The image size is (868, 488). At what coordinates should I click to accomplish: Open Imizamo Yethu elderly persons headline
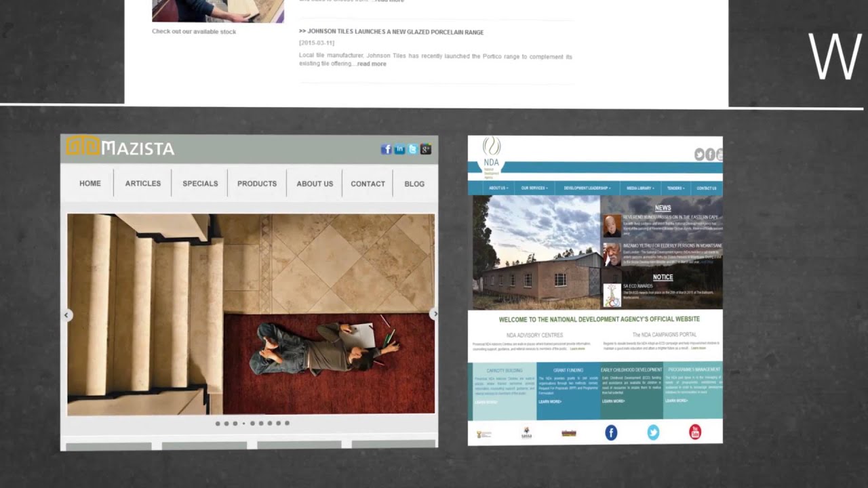point(673,246)
